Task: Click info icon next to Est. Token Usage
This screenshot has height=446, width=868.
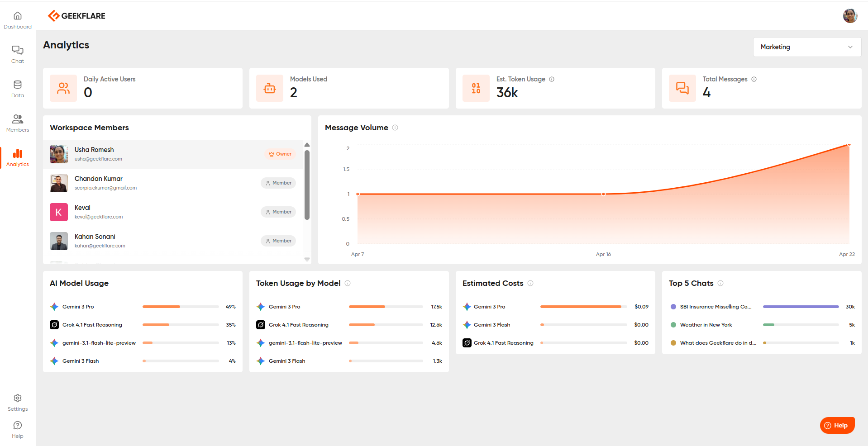Action: point(552,79)
